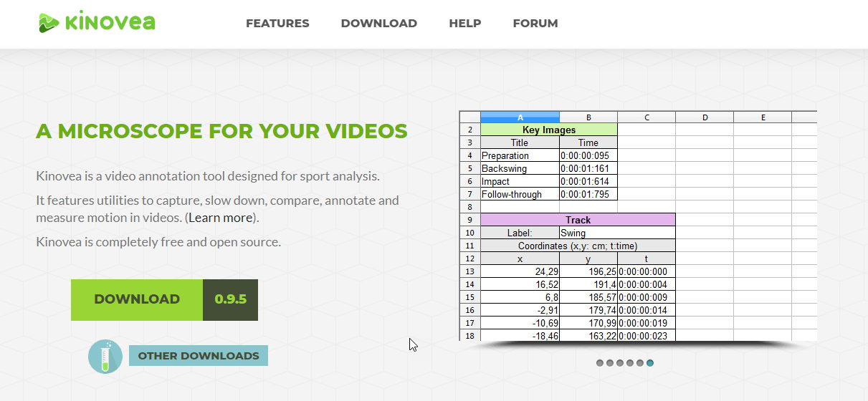Image resolution: width=868 pixels, height=401 pixels.
Task: Click the 'Preparation' cell
Action: pyautogui.click(x=520, y=155)
